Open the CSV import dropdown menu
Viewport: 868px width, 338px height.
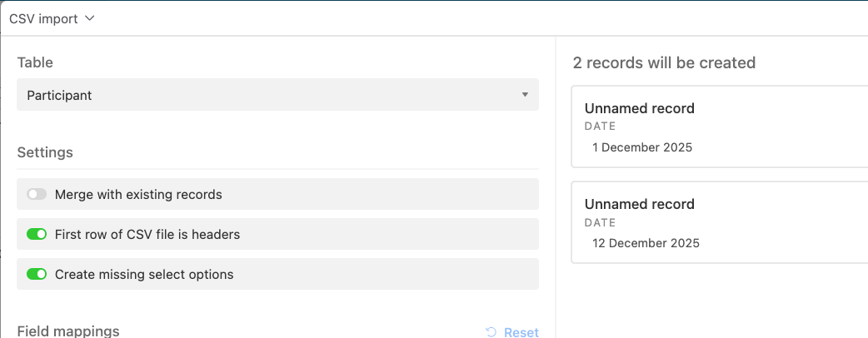52,19
